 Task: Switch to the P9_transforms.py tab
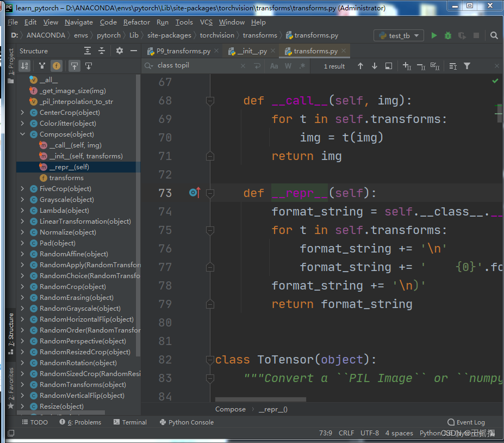pyautogui.click(x=183, y=51)
